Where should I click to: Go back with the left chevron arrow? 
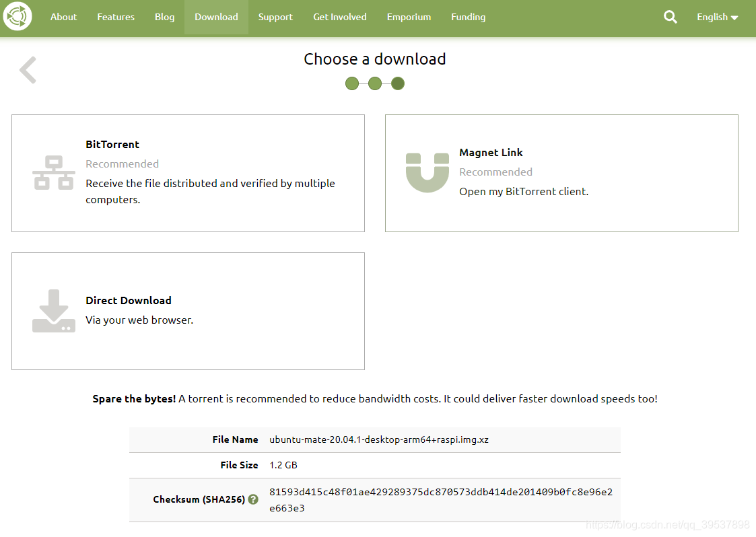click(28, 70)
